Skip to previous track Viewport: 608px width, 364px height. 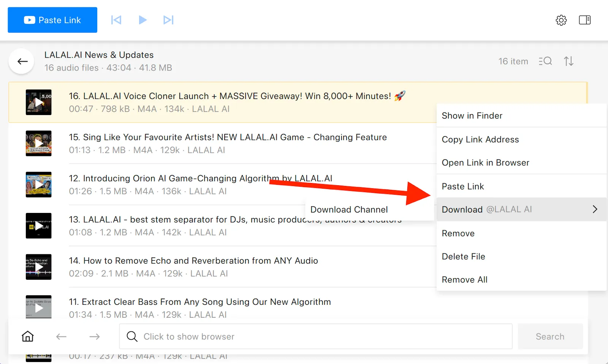coord(116,20)
